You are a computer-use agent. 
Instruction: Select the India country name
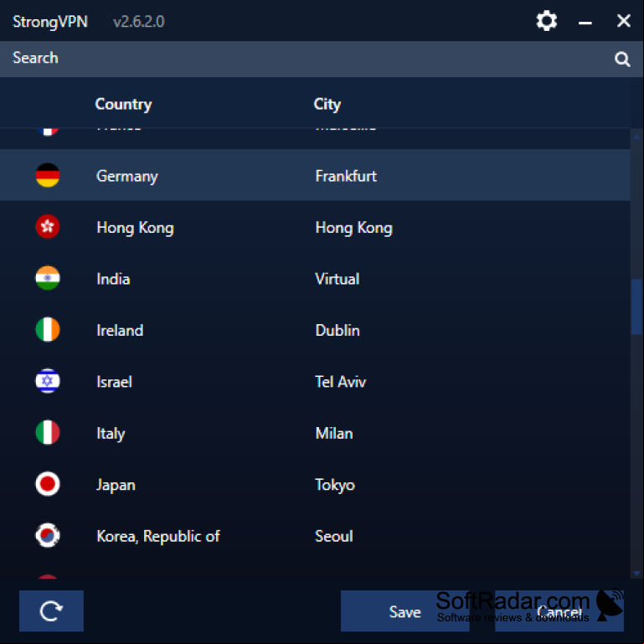pyautogui.click(x=113, y=279)
